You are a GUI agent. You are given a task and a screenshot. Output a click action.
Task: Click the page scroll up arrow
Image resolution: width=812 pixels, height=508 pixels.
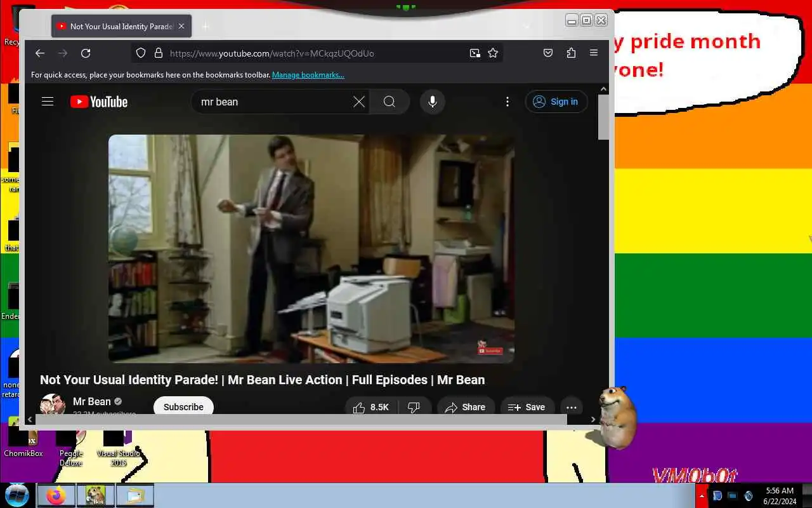pos(603,90)
